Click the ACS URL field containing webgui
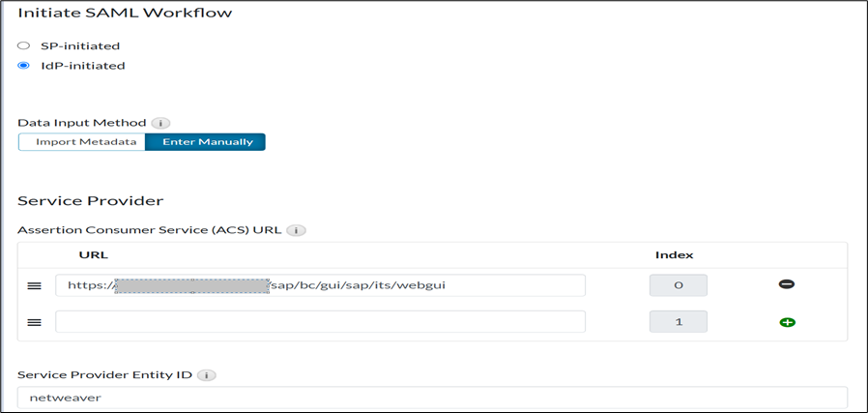 (x=320, y=285)
